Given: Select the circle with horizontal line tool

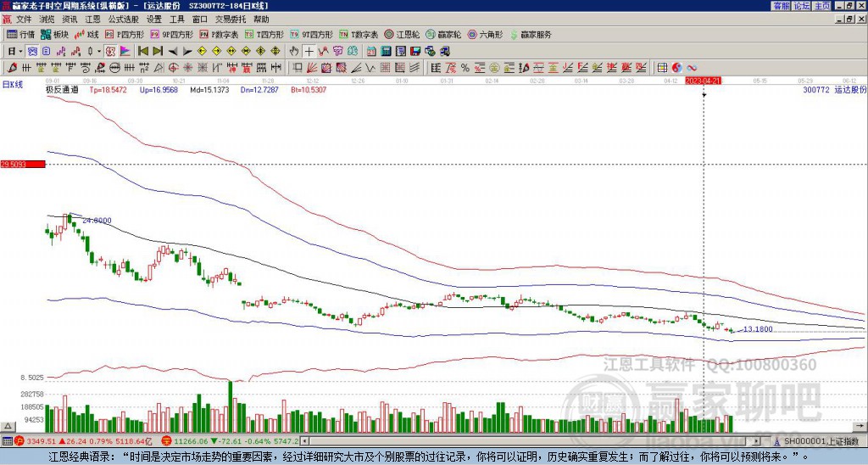Looking at the screenshot, I should (114, 68).
